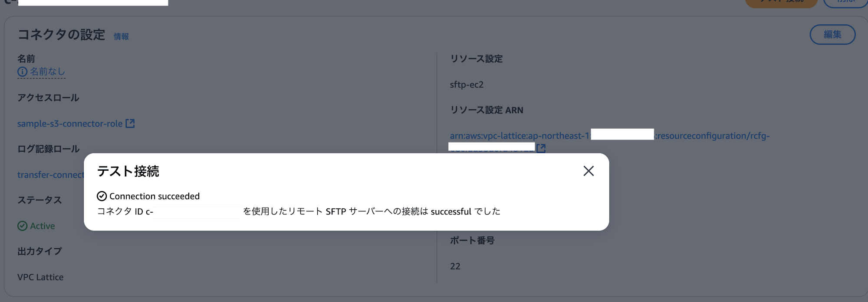Click the Connection succeeded checkmark icon
The width and height of the screenshot is (868, 302).
coord(102,196)
